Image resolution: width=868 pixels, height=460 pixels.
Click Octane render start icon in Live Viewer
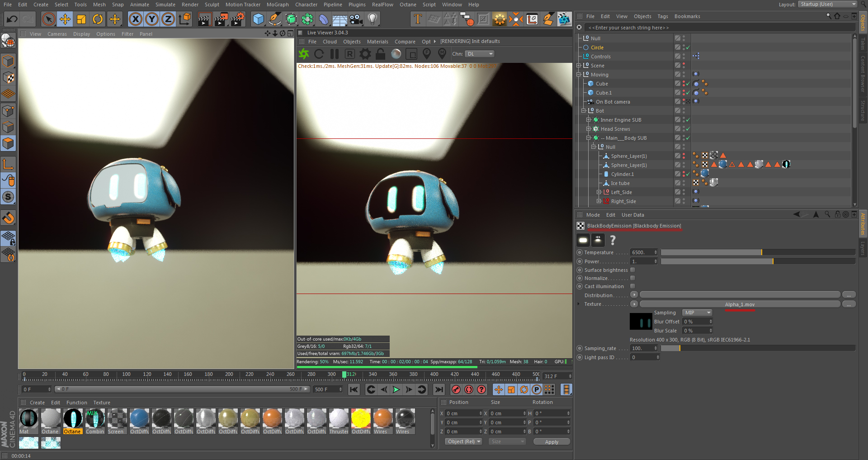pyautogui.click(x=304, y=54)
